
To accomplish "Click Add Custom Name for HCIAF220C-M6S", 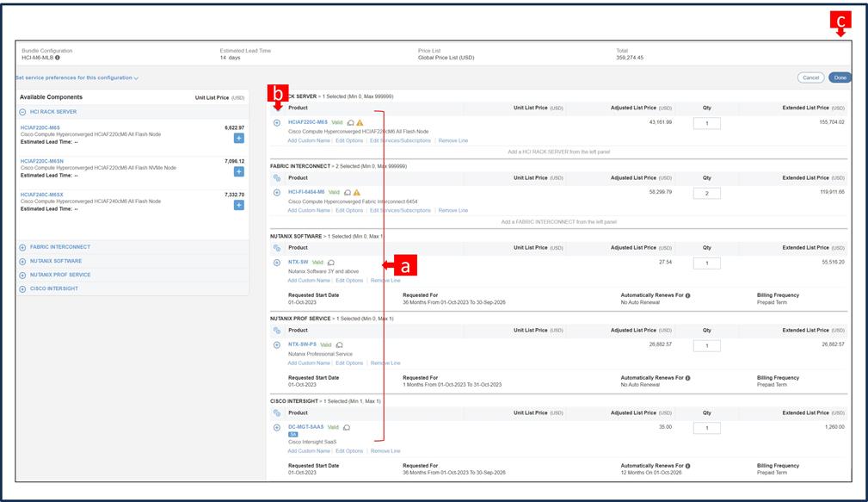I will (x=309, y=140).
